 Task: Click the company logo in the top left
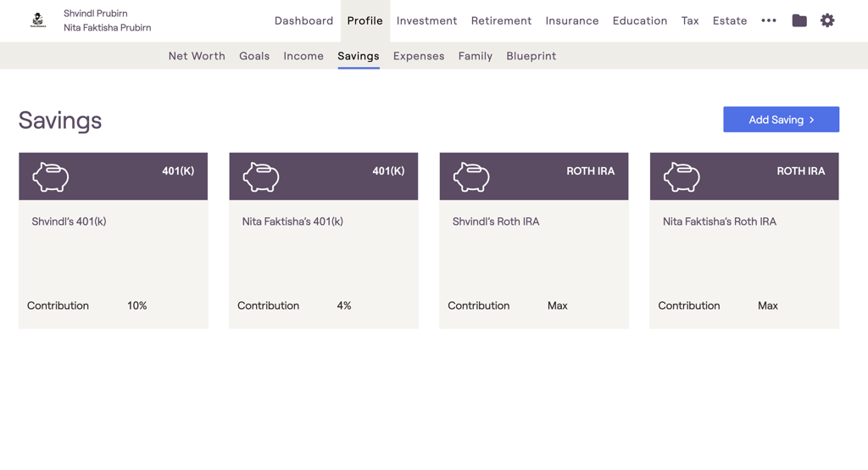pos(38,20)
